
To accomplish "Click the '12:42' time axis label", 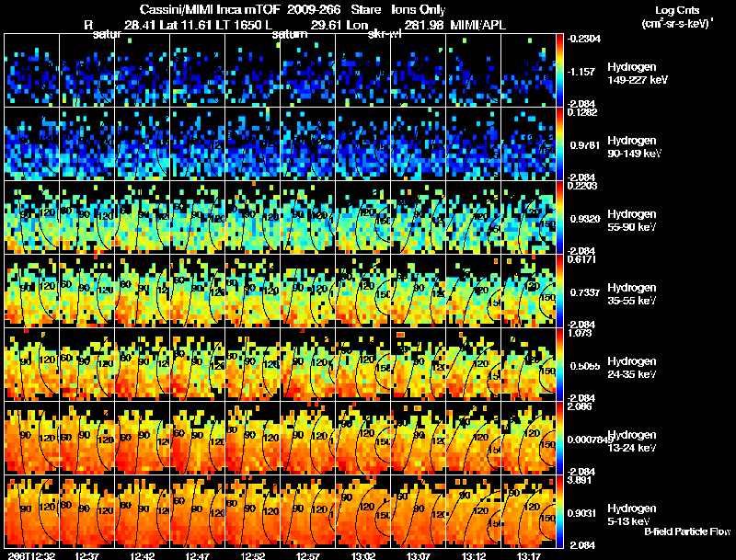I will pyautogui.click(x=143, y=555).
